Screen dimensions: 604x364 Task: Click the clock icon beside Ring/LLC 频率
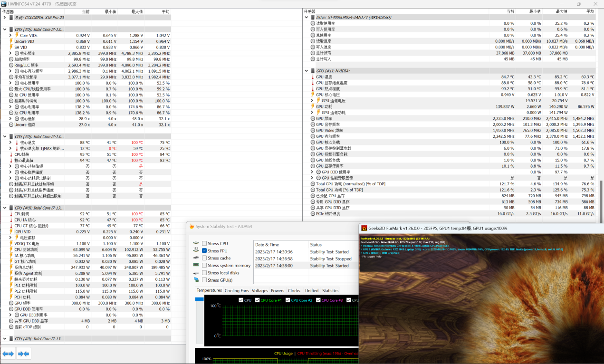[x=11, y=65]
